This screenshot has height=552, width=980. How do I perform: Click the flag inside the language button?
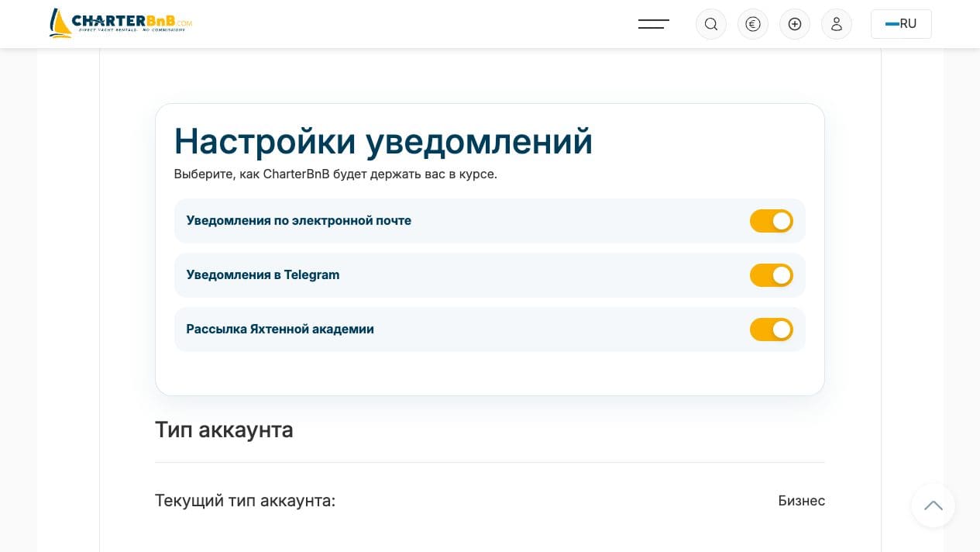coord(892,24)
